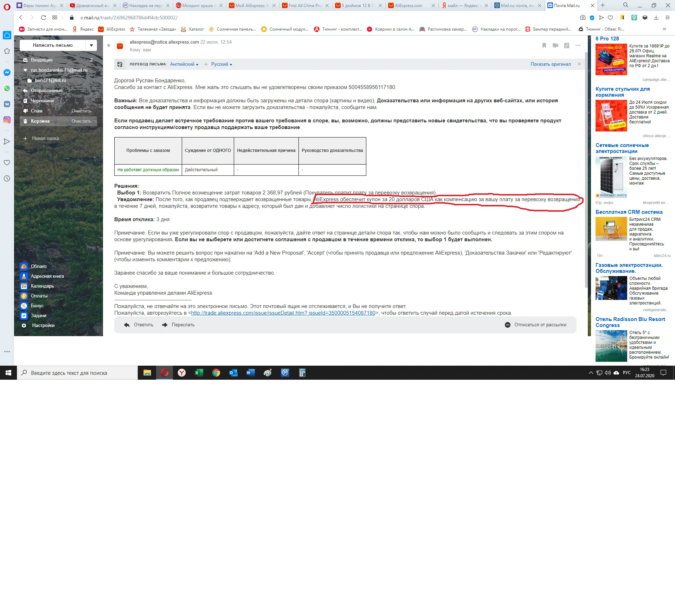Click the bookmark flag icon on email
Viewport: 675px width, 616px height.
544,45
